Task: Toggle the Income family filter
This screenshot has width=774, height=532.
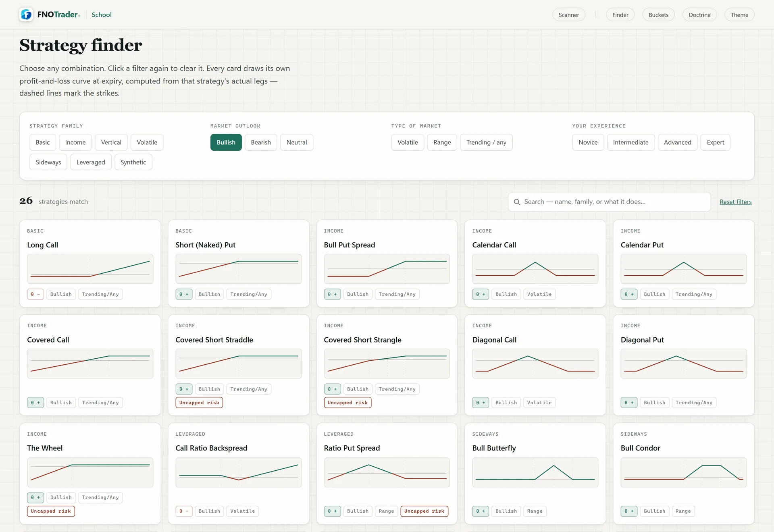Action: coord(75,142)
